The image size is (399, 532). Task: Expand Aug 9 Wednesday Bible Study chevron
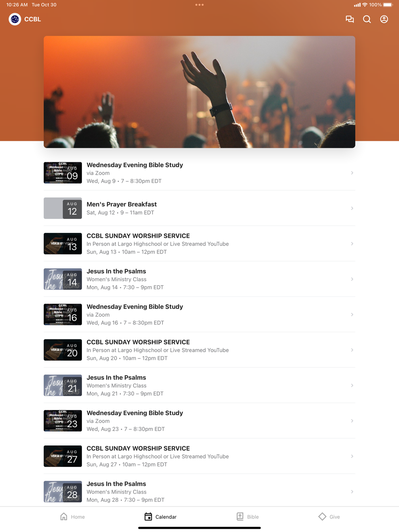tap(352, 173)
